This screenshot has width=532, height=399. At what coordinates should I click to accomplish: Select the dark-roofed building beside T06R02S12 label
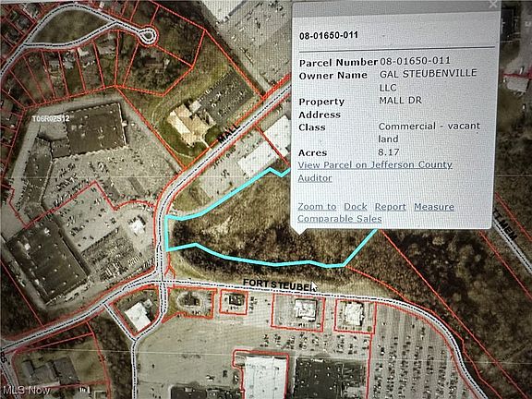coord(96,129)
